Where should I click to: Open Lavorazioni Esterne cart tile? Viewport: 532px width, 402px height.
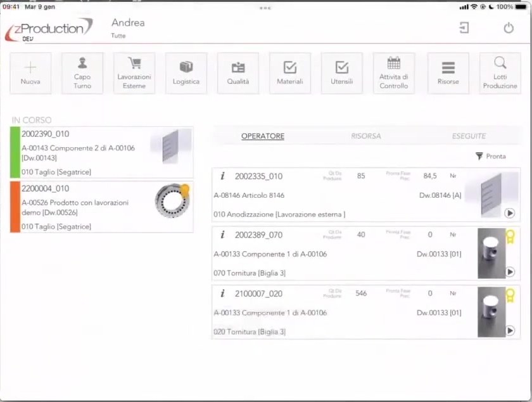pyautogui.click(x=134, y=73)
